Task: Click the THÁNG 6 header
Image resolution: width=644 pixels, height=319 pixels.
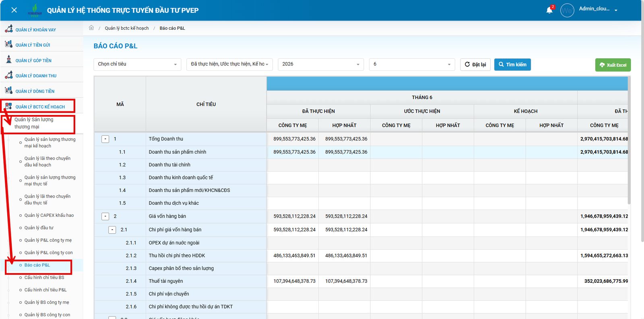Action: [x=422, y=97]
